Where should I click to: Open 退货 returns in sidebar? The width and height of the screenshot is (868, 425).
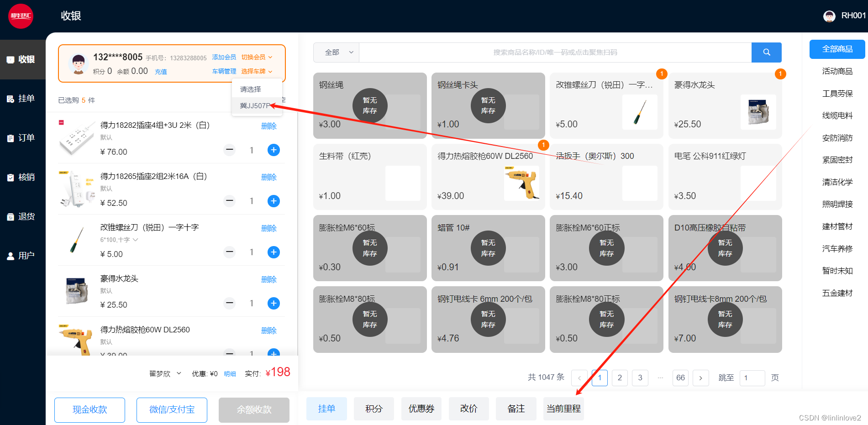21,216
